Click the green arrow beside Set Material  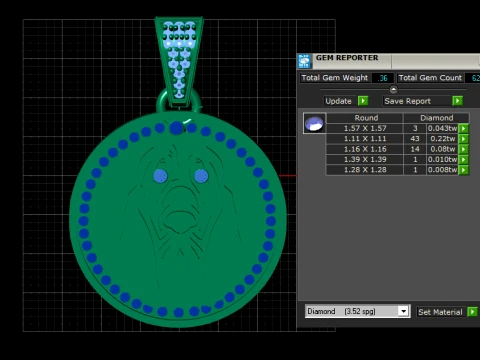tap(472, 312)
